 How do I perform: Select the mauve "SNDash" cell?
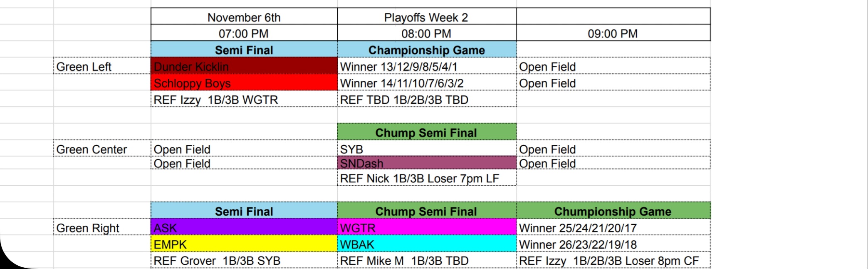tap(426, 163)
